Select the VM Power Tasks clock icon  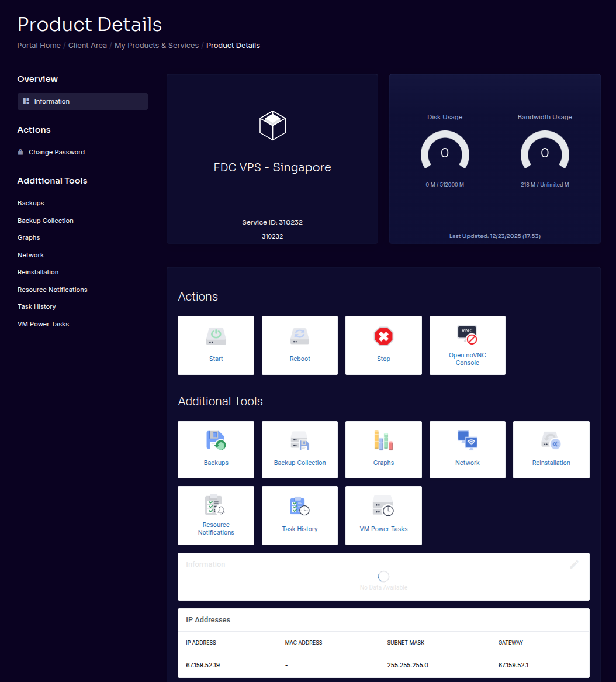coord(383,505)
